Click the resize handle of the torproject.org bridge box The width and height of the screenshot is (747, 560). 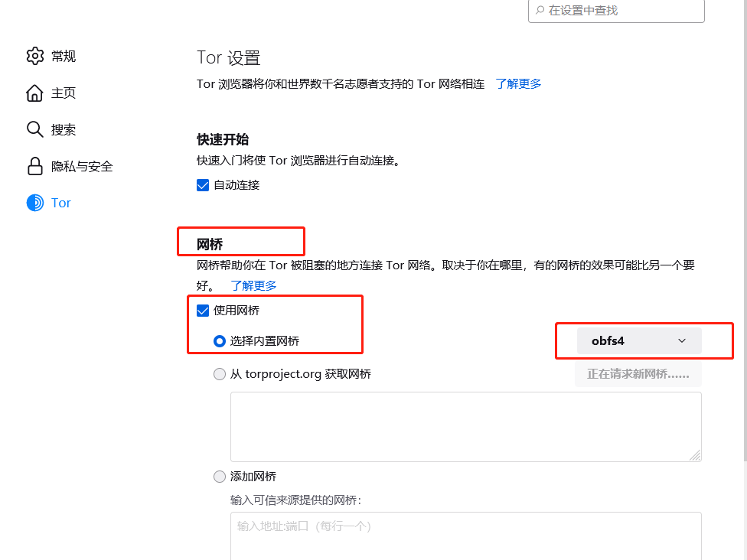point(695,455)
